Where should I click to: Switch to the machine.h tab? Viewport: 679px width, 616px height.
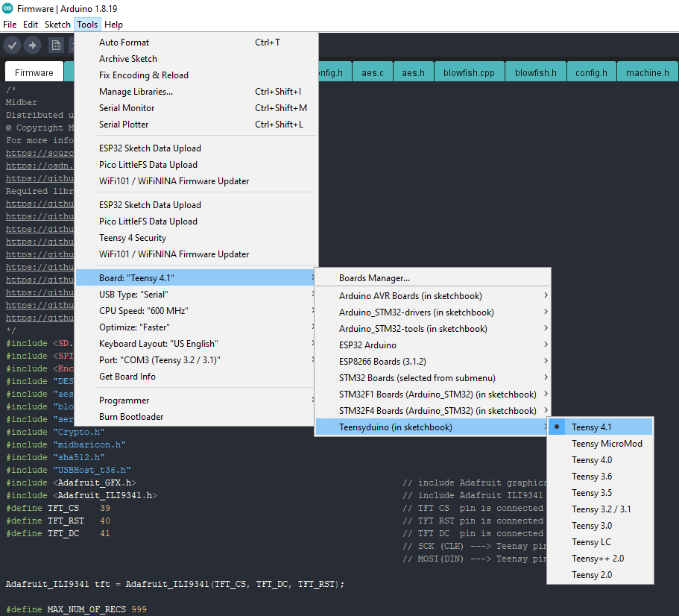point(648,72)
